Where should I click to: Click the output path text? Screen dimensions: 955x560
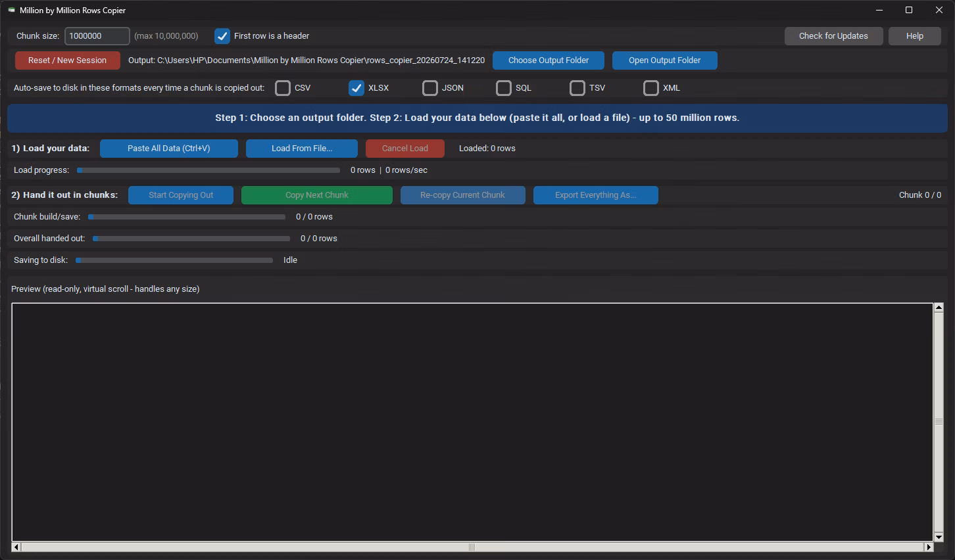(x=306, y=60)
